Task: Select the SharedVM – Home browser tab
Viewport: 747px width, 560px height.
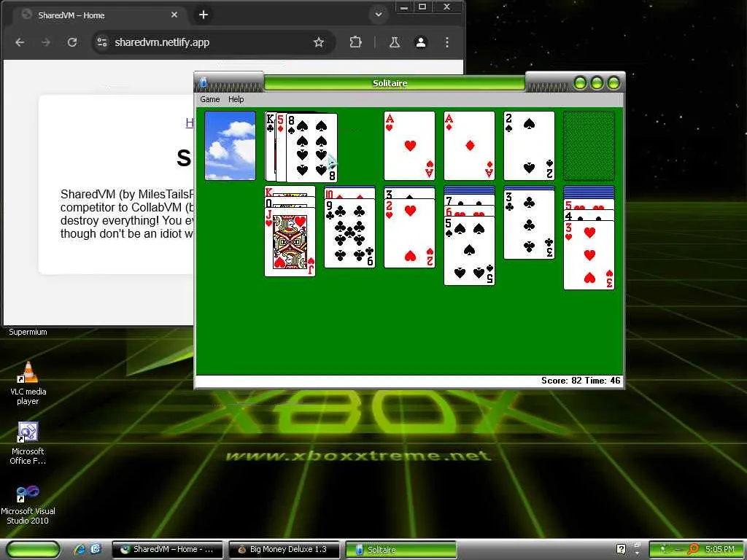Action: click(x=98, y=15)
